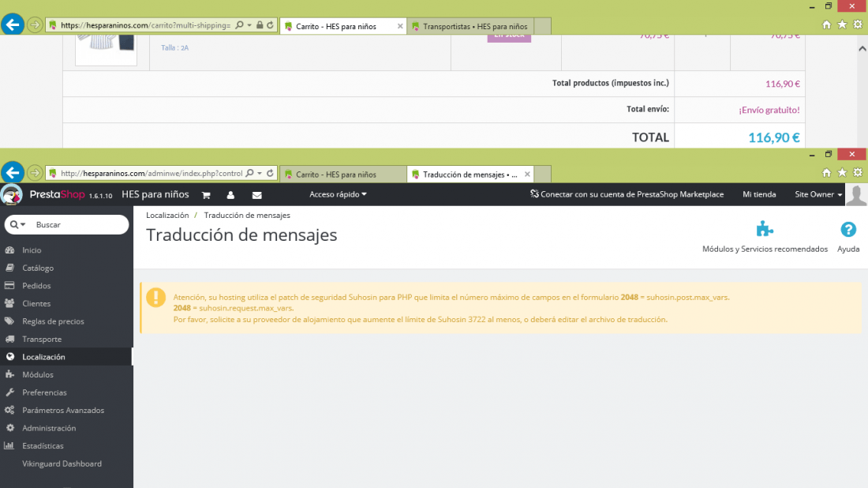Screen dimensions: 868x488
Task: Click the customer person icon in the PrestaShop header
Action: point(230,195)
